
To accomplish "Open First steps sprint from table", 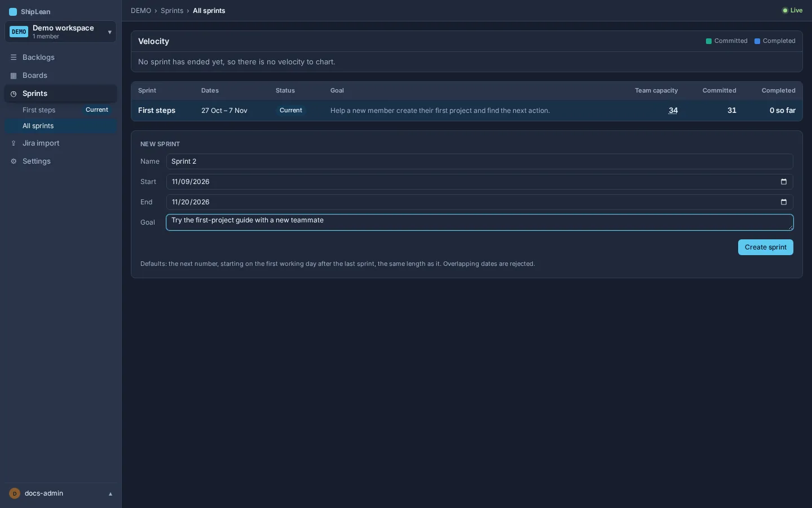I will click(x=157, y=111).
